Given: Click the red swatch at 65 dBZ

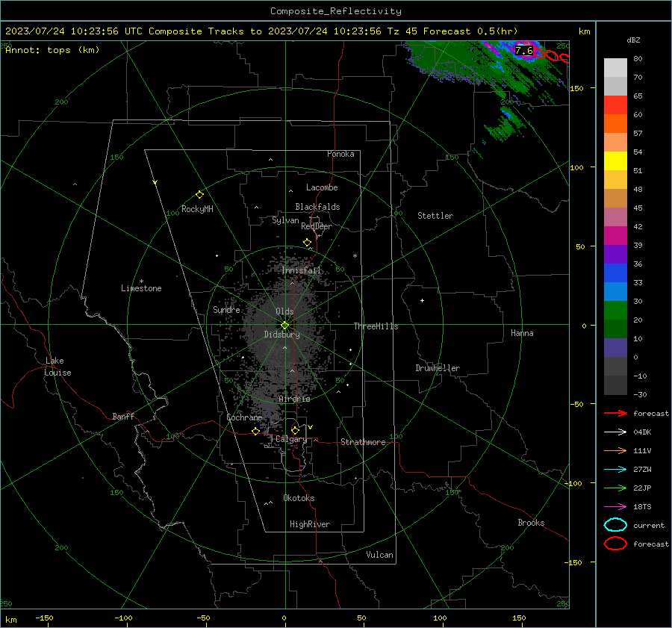Looking at the screenshot, I should [x=615, y=105].
